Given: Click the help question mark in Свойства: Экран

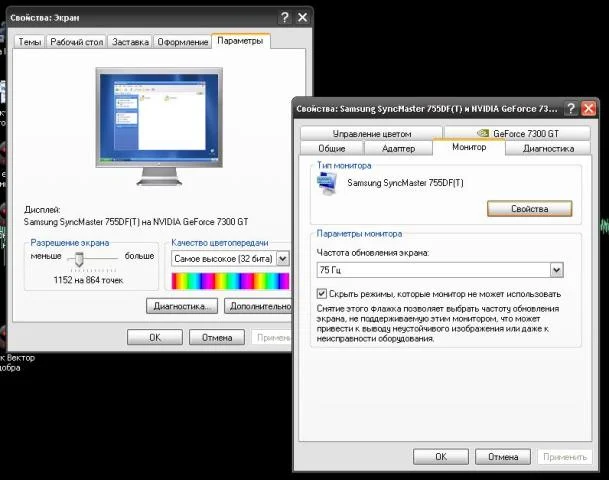Looking at the screenshot, I should pyautogui.click(x=285, y=17).
